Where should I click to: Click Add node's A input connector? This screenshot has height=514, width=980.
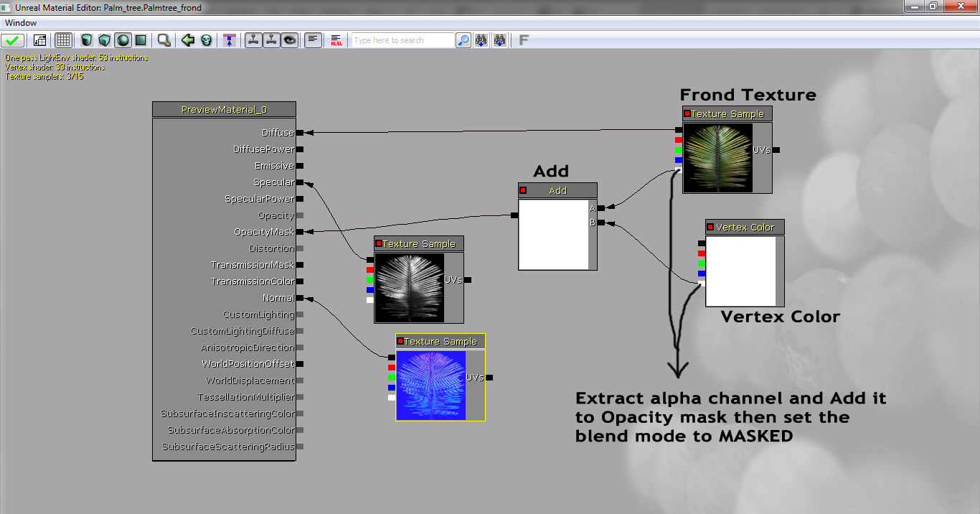(601, 208)
